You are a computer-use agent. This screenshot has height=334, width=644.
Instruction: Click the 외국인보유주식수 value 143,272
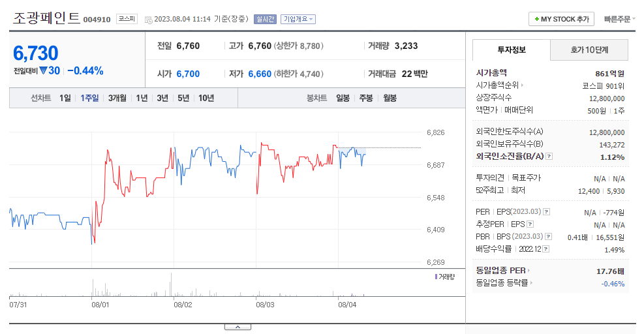tap(612, 145)
